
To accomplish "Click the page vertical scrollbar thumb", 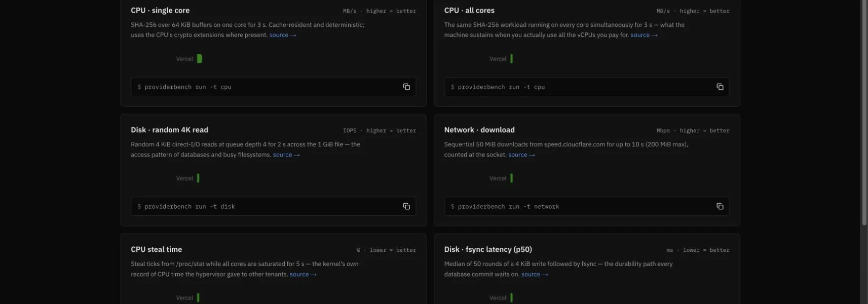I will (864, 112).
